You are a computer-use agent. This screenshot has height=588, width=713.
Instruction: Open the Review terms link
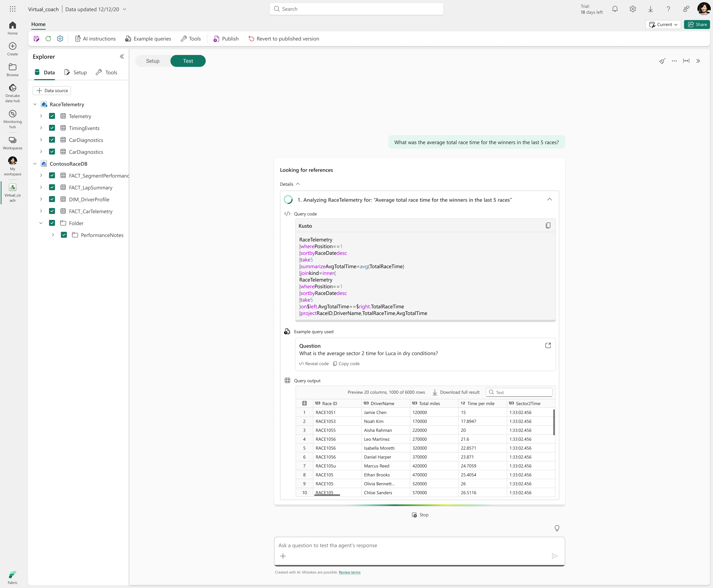349,572
